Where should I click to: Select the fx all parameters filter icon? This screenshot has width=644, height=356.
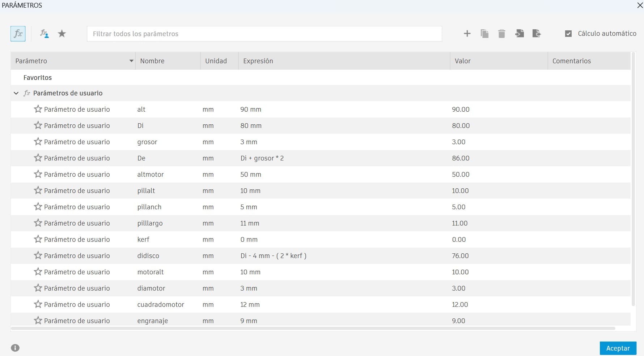click(x=18, y=34)
